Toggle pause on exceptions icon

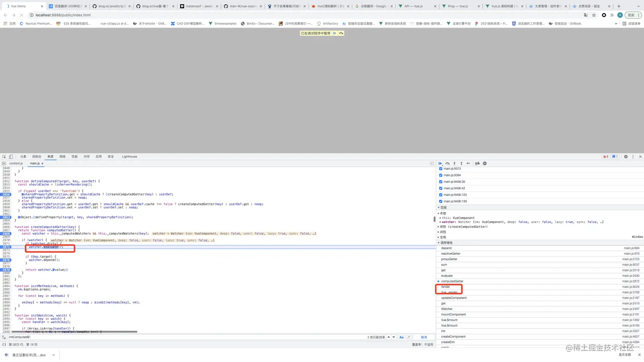(x=485, y=163)
